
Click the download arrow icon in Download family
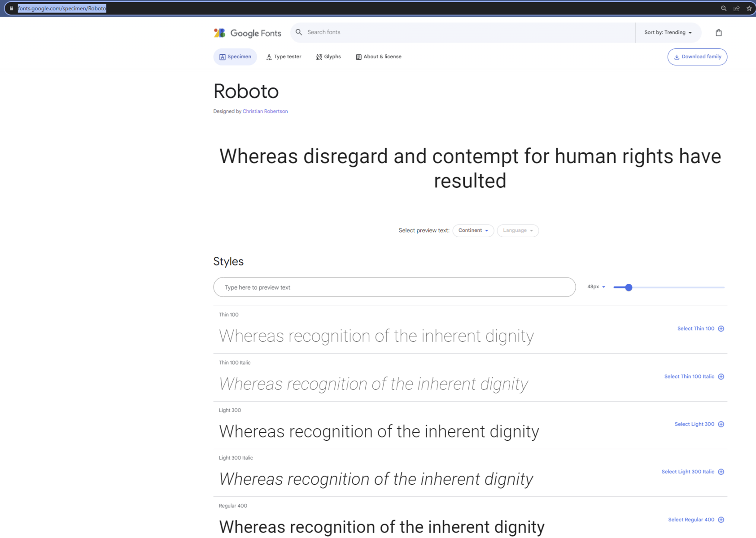point(677,57)
